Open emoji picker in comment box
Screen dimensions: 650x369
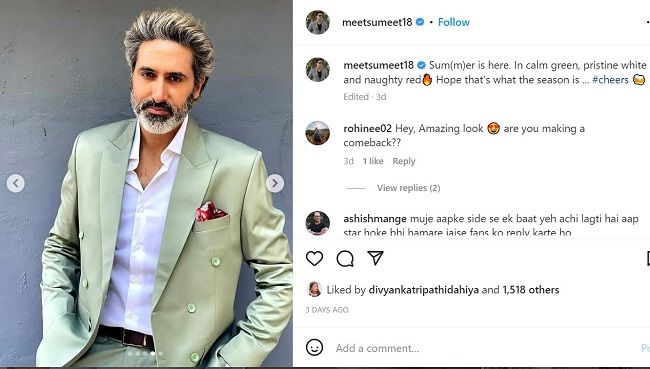(314, 347)
